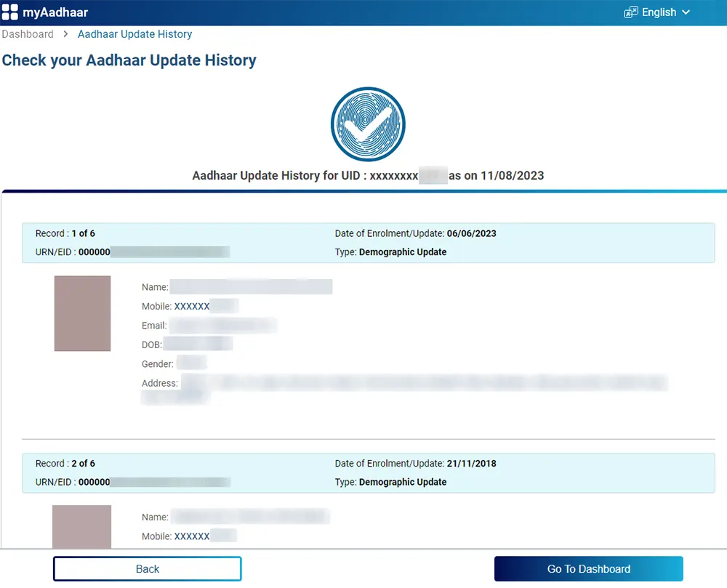Click the Go To Dashboard button
Image resolution: width=727 pixels, height=588 pixels.
588,568
